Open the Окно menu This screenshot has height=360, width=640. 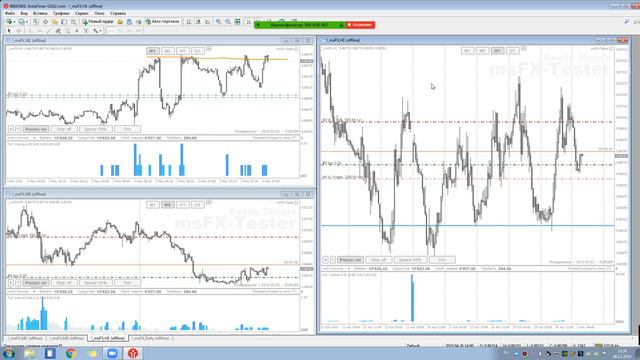99,13
